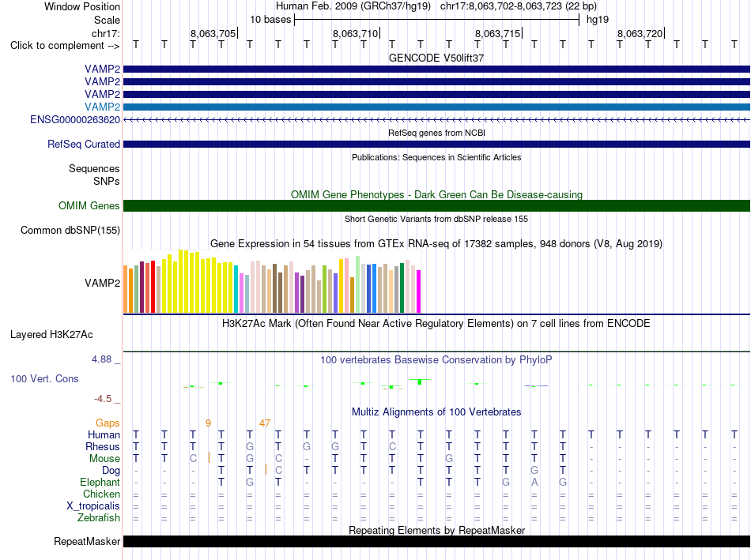Click the SNPs subtrack label
The height and width of the screenshot is (560, 751).
[x=107, y=182]
